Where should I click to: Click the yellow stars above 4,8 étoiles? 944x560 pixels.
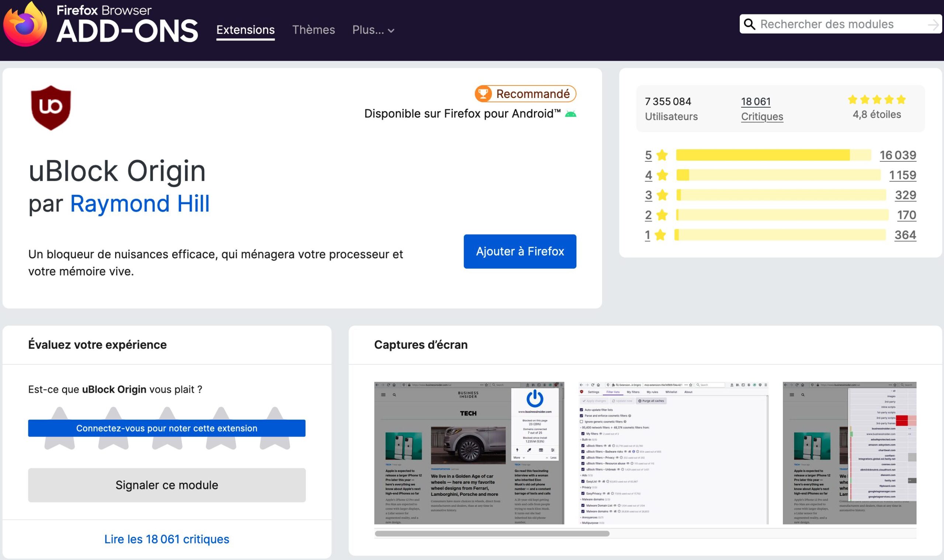(x=877, y=99)
